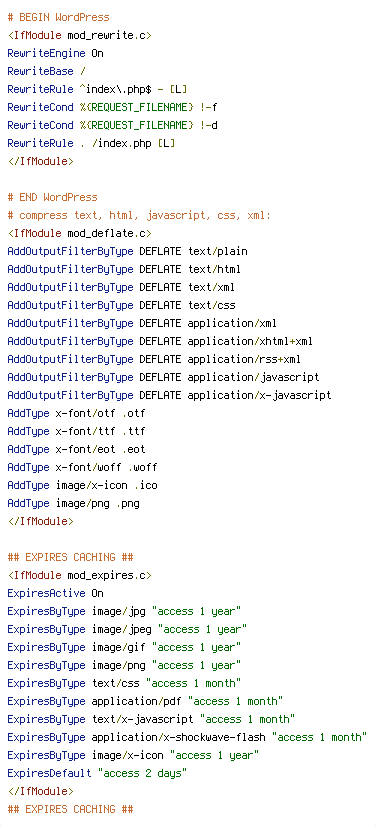This screenshot has width=376, height=826.
Task: Click the DEFLATE 'application/x-javascript' line
Action: click(x=170, y=395)
